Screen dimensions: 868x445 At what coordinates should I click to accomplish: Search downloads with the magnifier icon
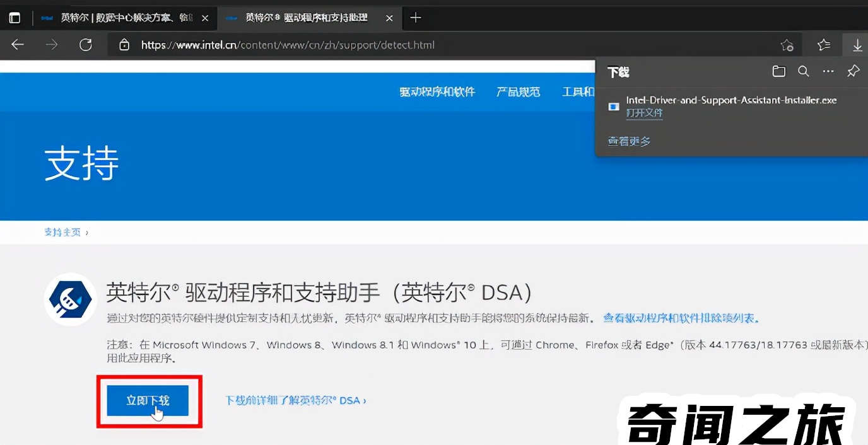804,71
